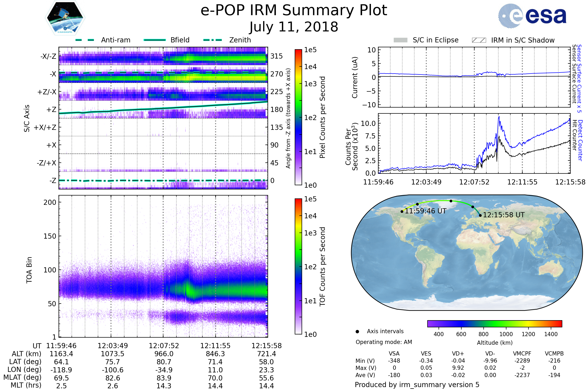The image size is (588, 392).
Task: Click the e-POP IRM Summary Plot title
Action: (x=294, y=11)
